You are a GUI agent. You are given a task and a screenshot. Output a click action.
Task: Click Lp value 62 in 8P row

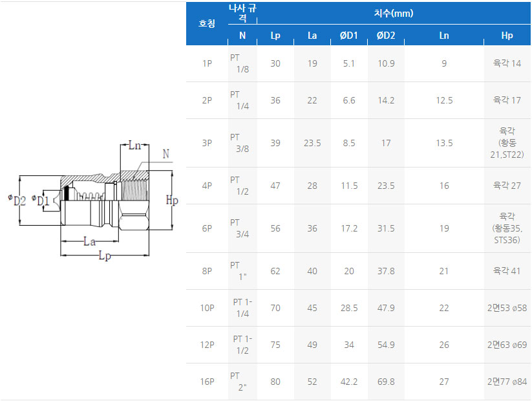(x=275, y=271)
